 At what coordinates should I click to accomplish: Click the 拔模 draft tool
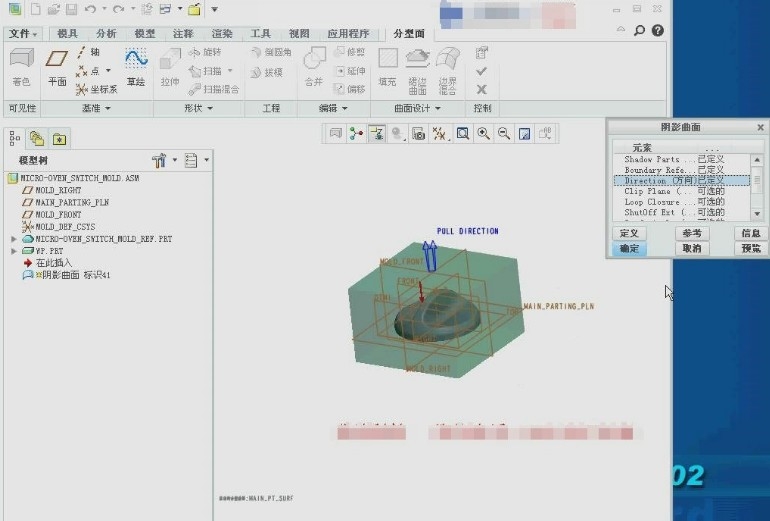pyautogui.click(x=267, y=73)
